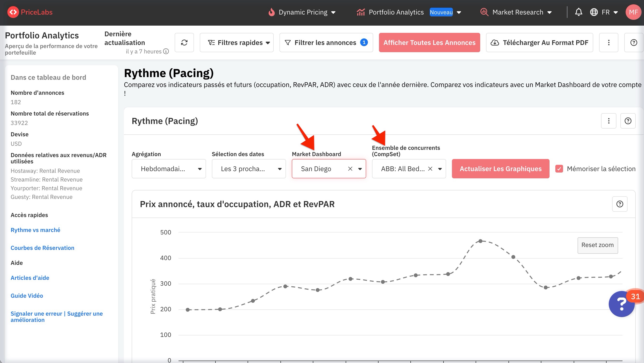Screen dimensions: 644x363
Task: Open Market Dashboard dropdown arrow
Action: (x=360, y=169)
